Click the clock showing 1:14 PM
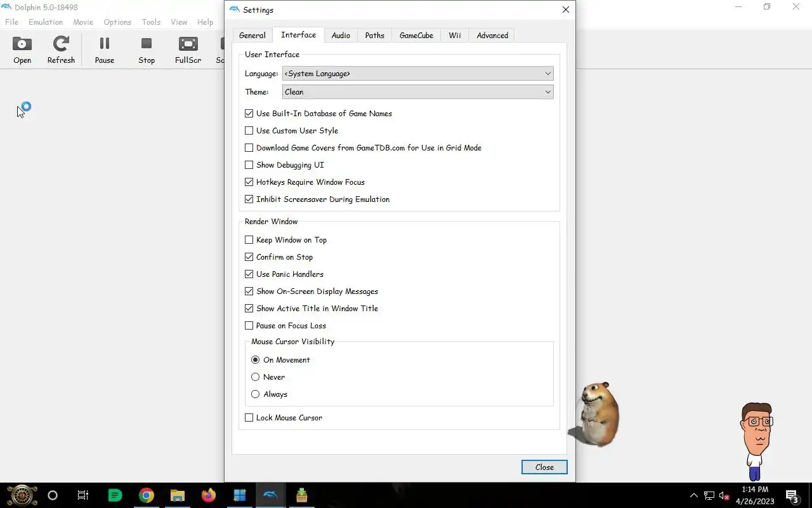This screenshot has width=812, height=508. 755,490
